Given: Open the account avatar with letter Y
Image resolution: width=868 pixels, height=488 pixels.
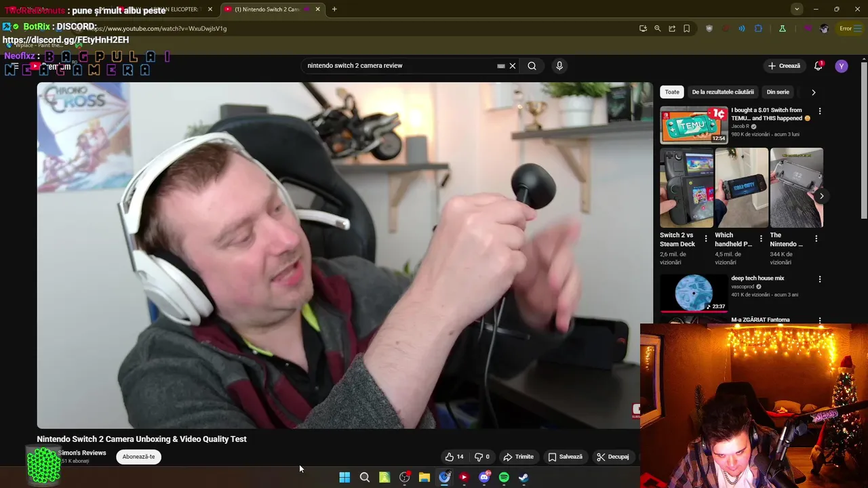Looking at the screenshot, I should pos(842,66).
